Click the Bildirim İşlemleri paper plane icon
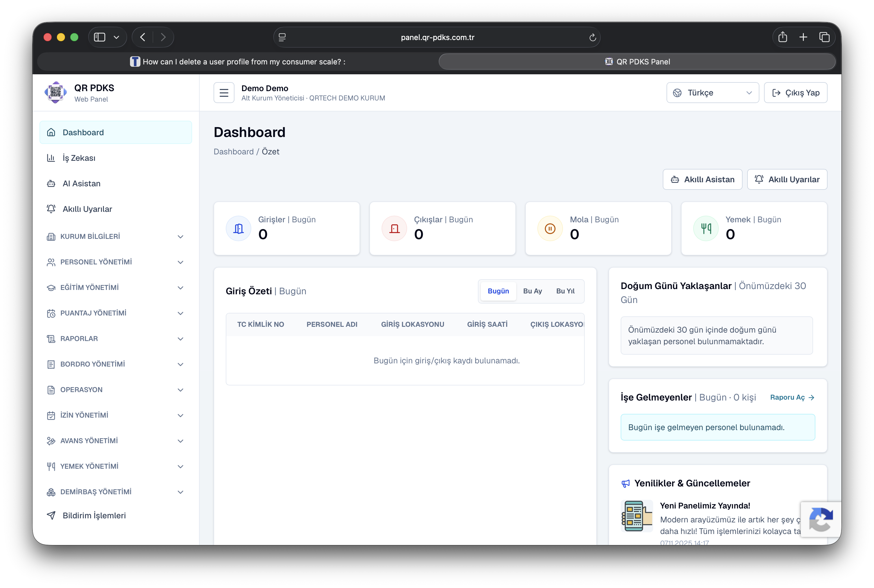874x588 pixels. point(51,515)
